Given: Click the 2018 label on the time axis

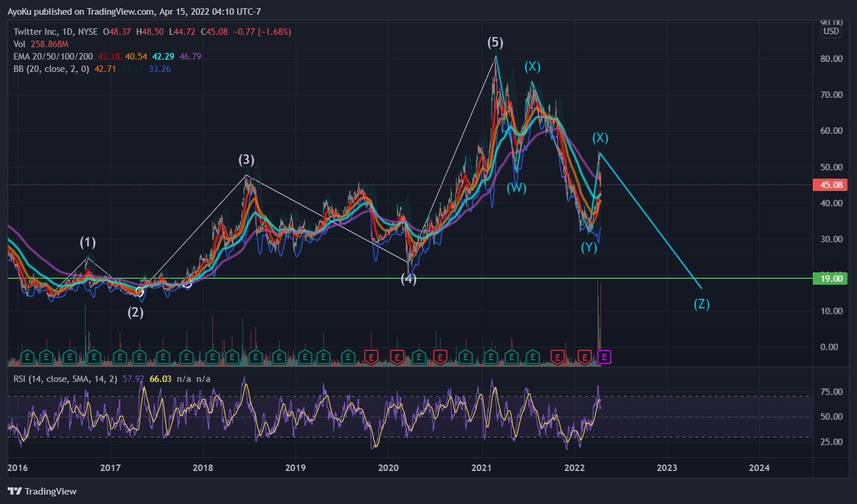Looking at the screenshot, I should [x=203, y=468].
